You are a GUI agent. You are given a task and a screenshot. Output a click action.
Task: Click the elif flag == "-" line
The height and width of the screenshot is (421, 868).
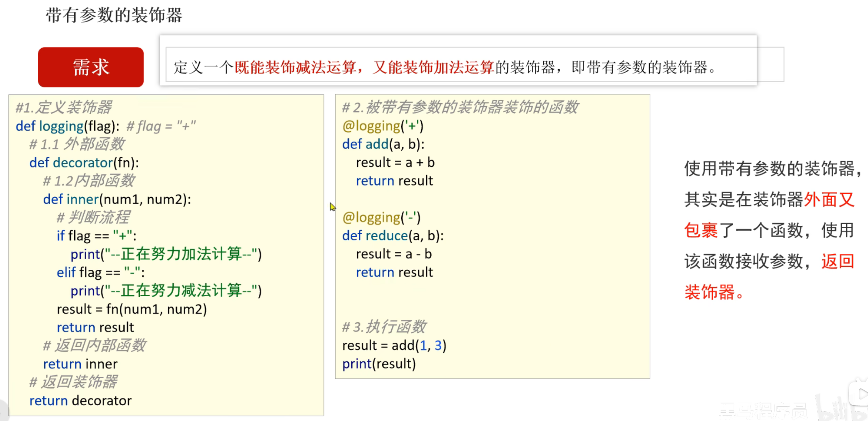click(x=100, y=273)
